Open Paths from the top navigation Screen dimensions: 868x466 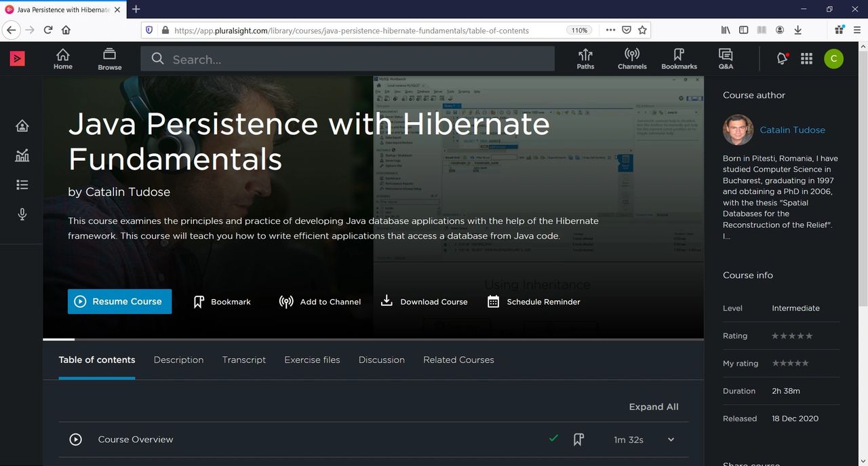pyautogui.click(x=585, y=59)
